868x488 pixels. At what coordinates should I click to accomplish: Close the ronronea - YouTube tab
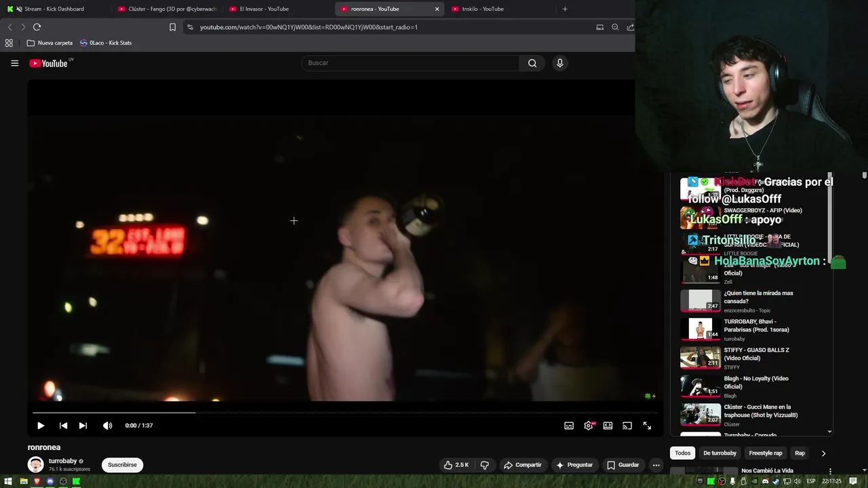437,9
